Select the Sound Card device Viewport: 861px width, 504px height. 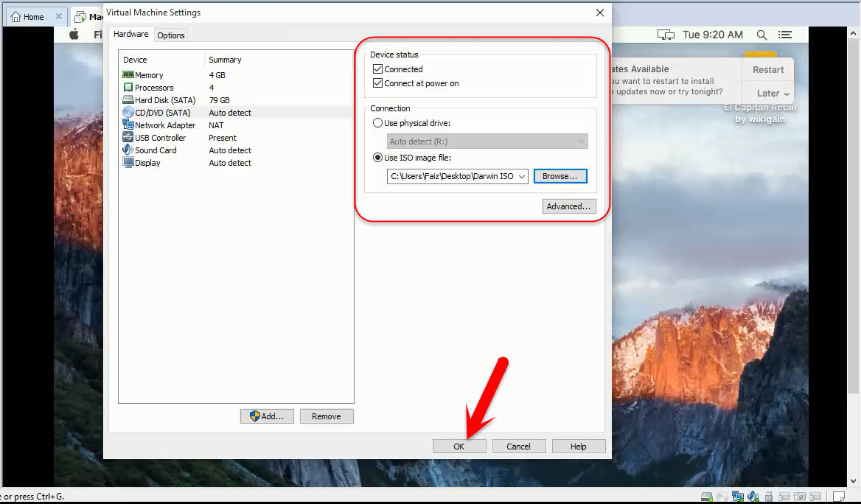153,150
